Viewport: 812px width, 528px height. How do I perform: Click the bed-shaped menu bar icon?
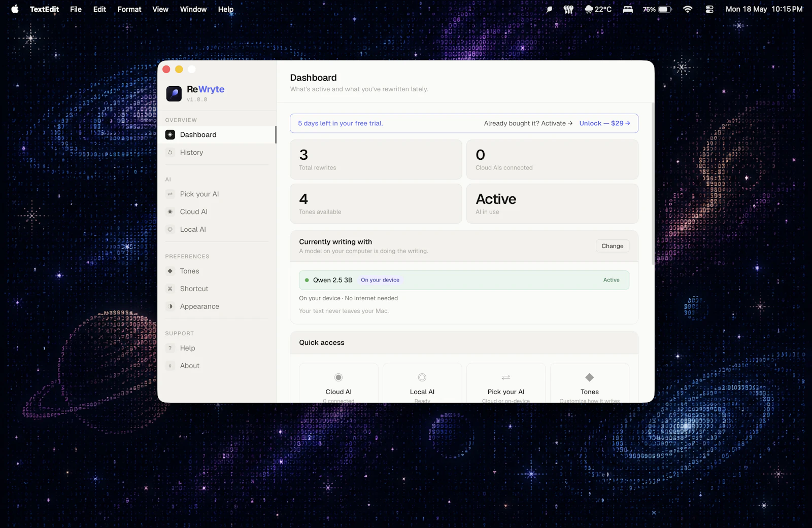coord(628,9)
